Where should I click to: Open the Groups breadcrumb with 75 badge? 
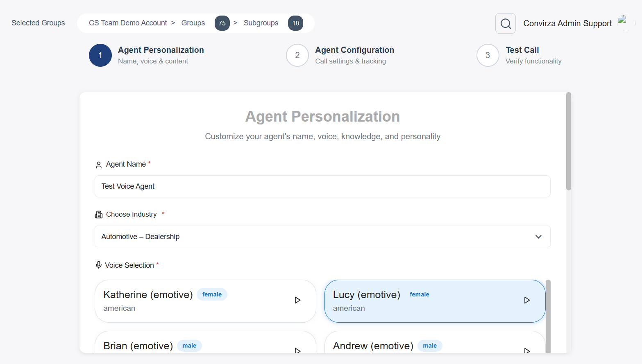[x=193, y=23]
